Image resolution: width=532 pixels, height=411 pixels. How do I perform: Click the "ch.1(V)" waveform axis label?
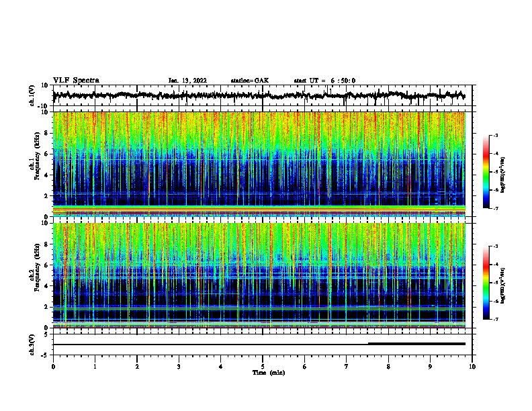click(x=32, y=95)
